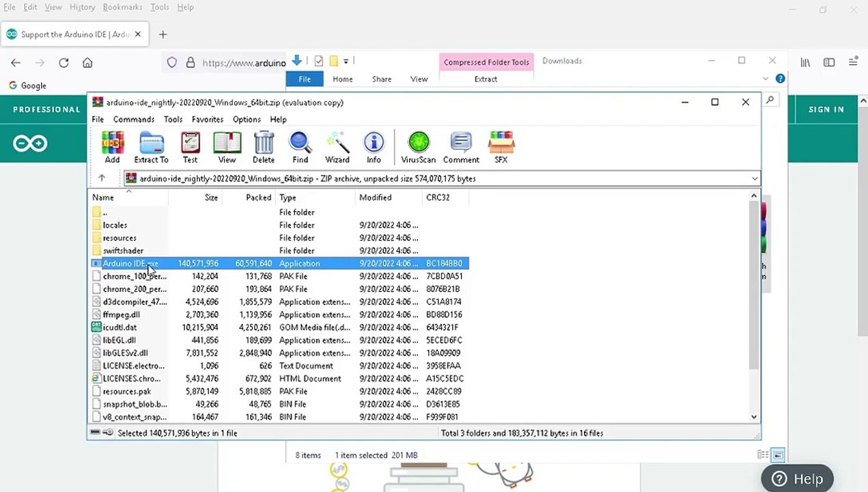Close the Arduino IDE browser tab
This screenshot has width=868, height=492.
coord(137,34)
